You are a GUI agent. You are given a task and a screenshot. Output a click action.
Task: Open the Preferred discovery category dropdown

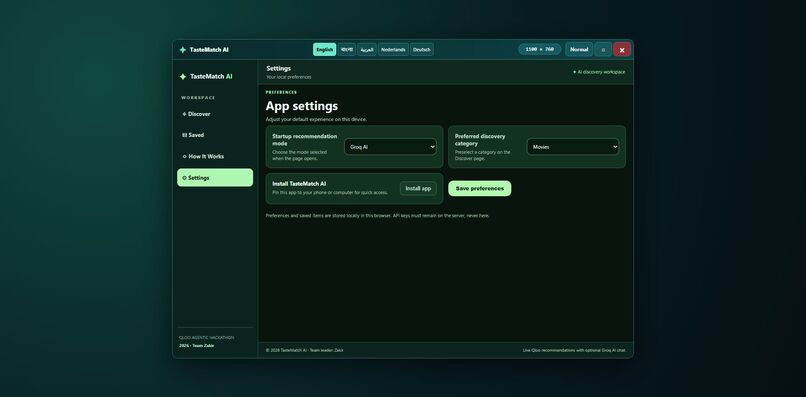(x=573, y=147)
